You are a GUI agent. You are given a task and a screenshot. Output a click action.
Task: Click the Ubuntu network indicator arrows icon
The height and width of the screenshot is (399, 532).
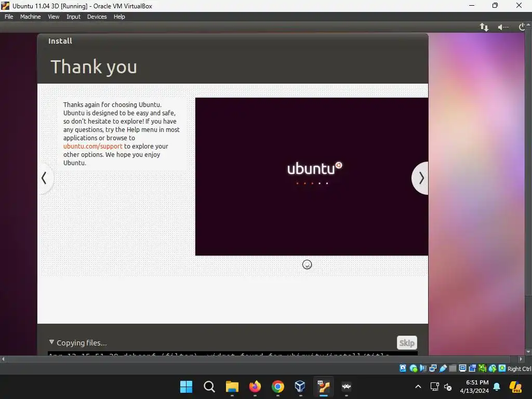pos(484,27)
